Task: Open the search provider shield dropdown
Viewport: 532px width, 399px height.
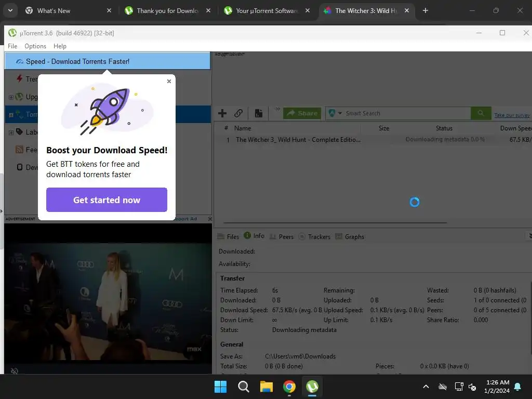Action: pyautogui.click(x=335, y=113)
